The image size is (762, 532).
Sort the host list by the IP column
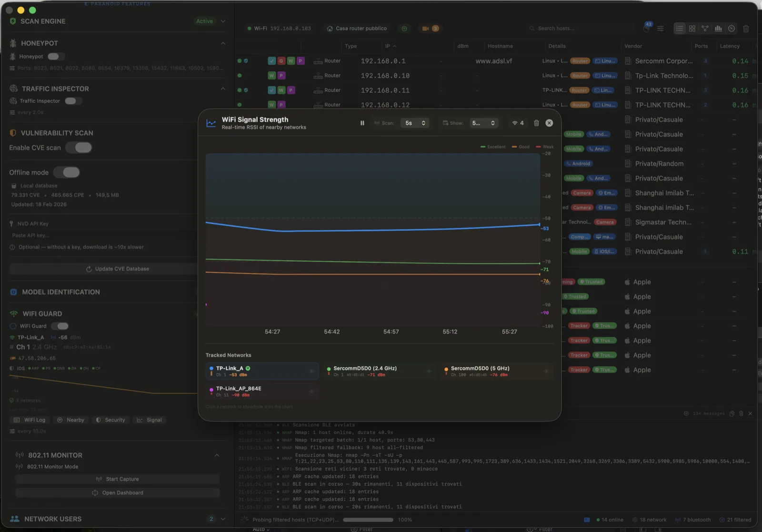click(x=391, y=46)
